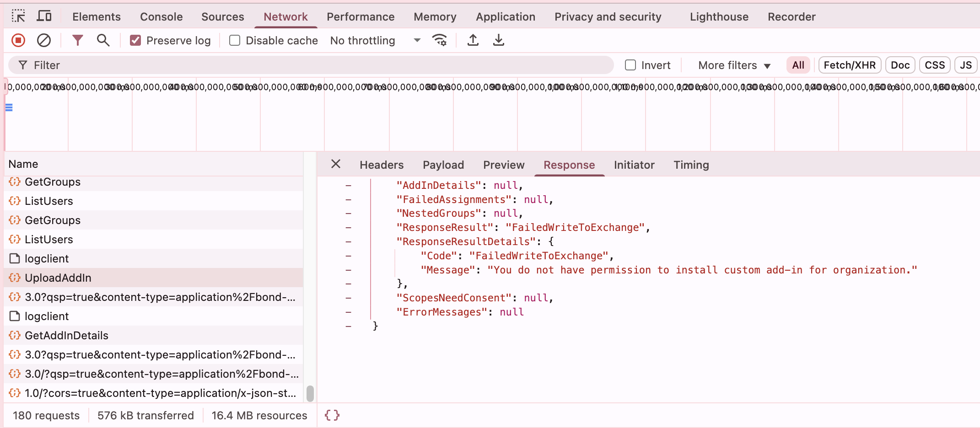This screenshot has width=980, height=428.
Task: Open network conditions wifi settings icon
Action: [x=440, y=40]
